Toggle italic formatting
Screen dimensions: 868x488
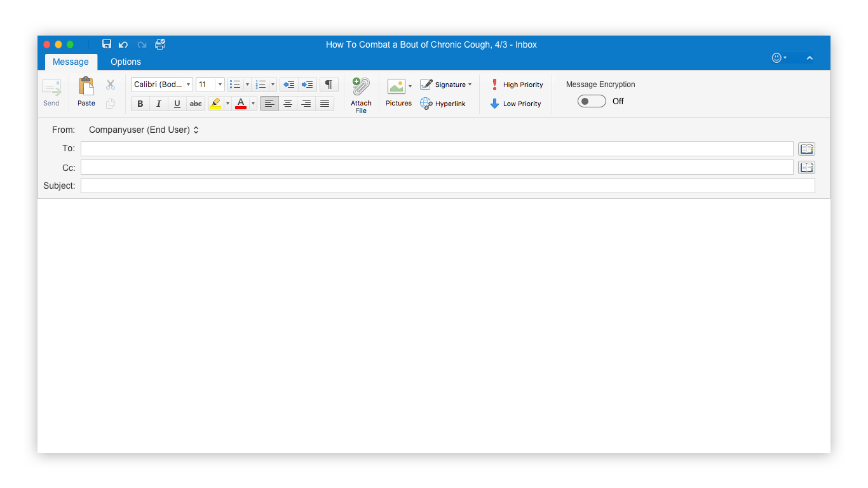(159, 104)
